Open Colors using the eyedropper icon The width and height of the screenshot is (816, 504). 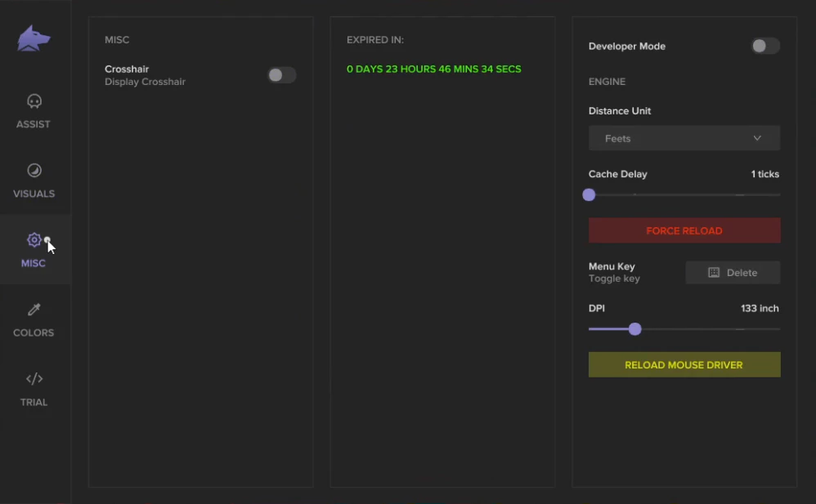(34, 310)
